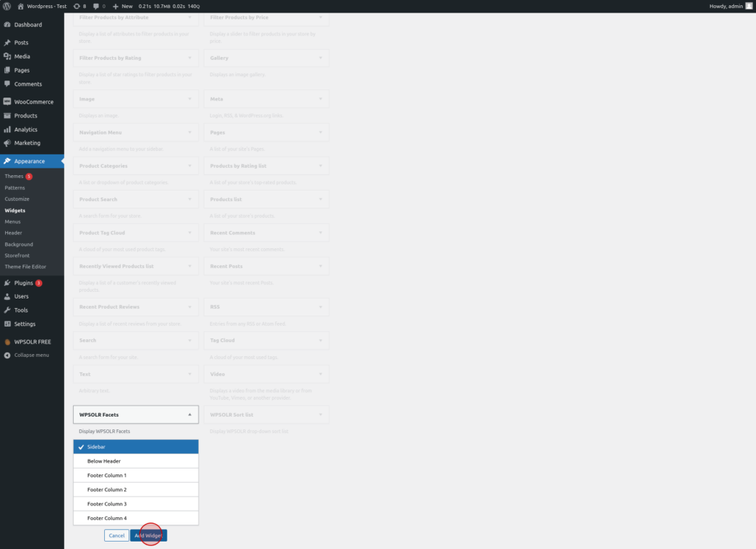
Task: Click the Media icon in sidebar
Action: point(7,56)
